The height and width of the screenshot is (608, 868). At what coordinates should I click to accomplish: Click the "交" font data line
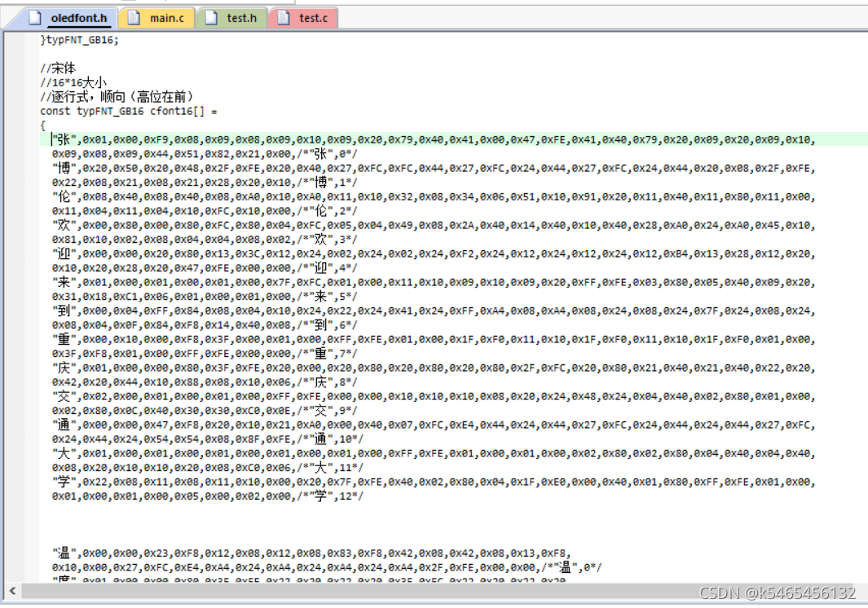434,396
